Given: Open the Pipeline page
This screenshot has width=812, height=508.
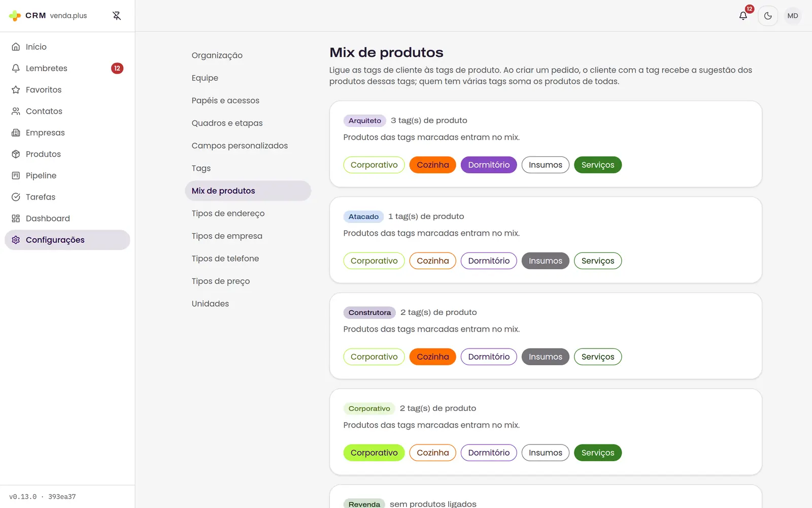Looking at the screenshot, I should (67, 176).
